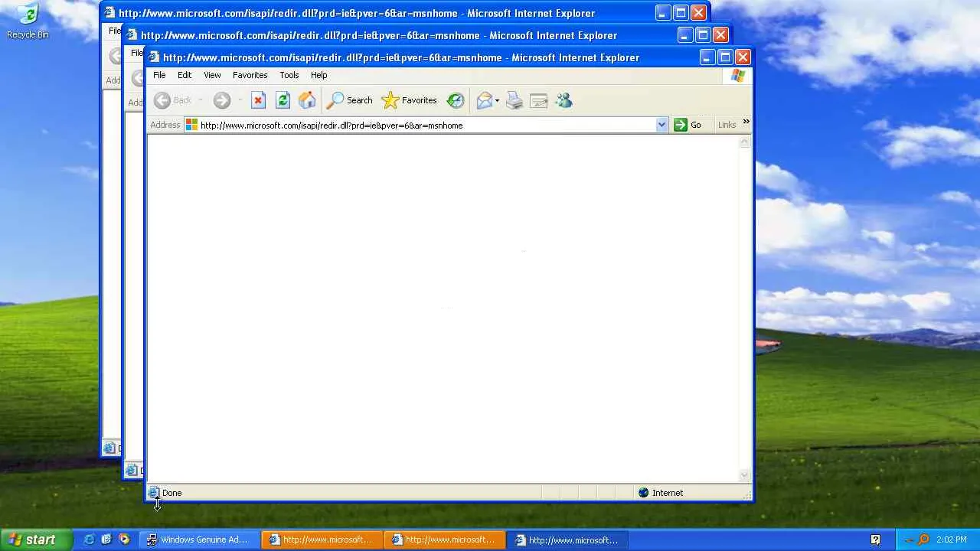Click the title bar icon of the rearmost IE window

[110, 13]
